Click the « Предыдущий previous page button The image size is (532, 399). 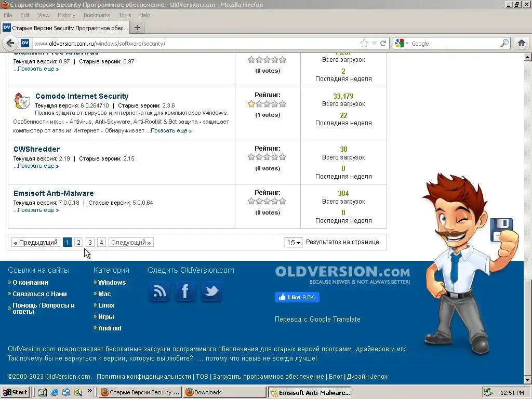36,242
